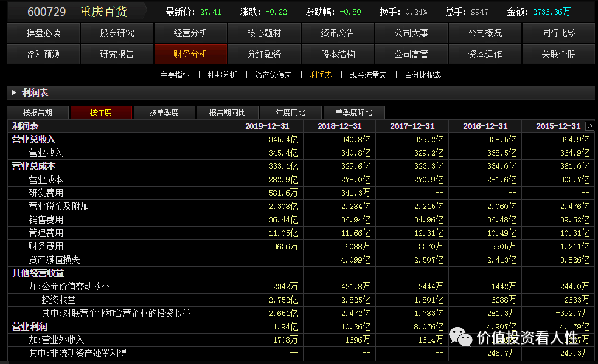Switch to 按报告期 view
This screenshot has height=364, width=598.
tap(38, 112)
